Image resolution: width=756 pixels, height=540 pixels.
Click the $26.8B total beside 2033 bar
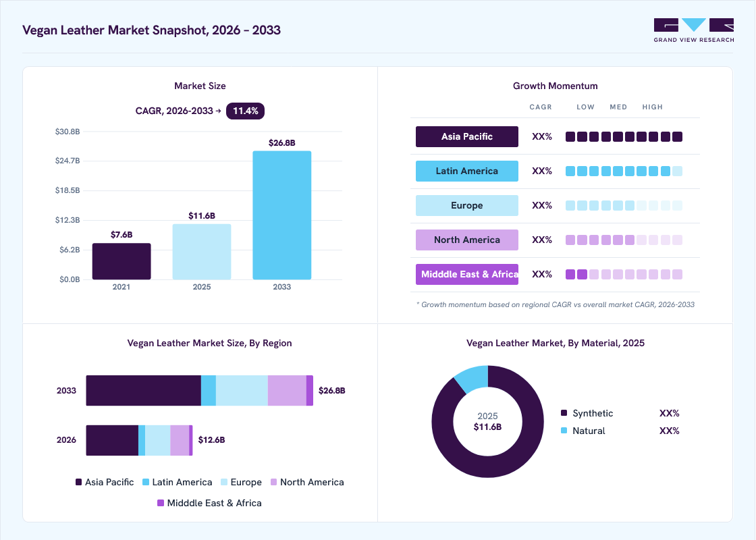[331, 391]
